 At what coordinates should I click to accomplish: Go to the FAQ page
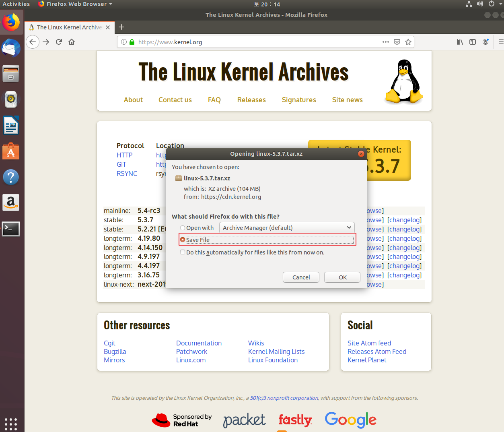click(214, 100)
